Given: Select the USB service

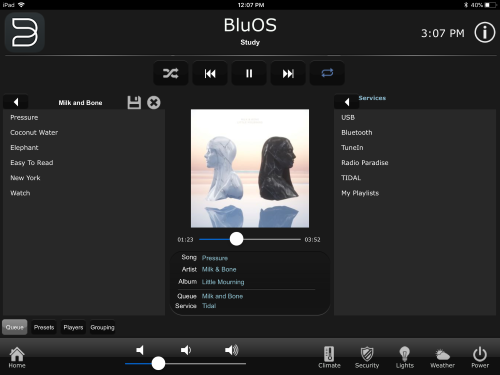Looking at the screenshot, I should (x=415, y=117).
